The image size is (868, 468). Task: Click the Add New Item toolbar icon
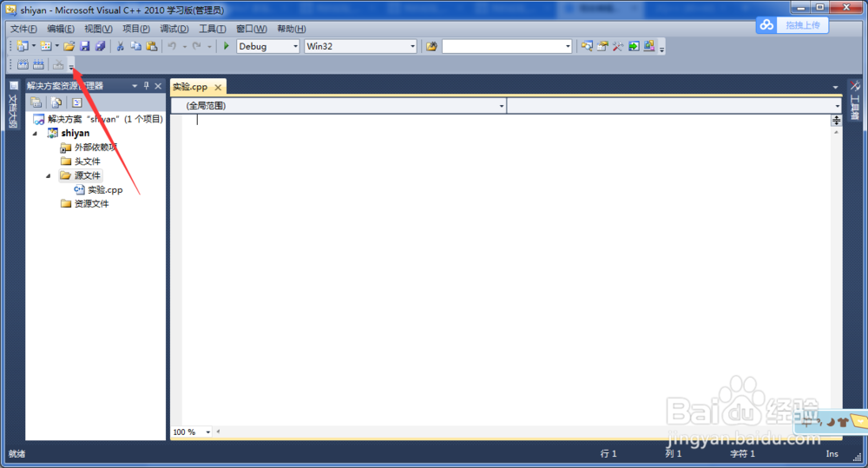[46, 47]
